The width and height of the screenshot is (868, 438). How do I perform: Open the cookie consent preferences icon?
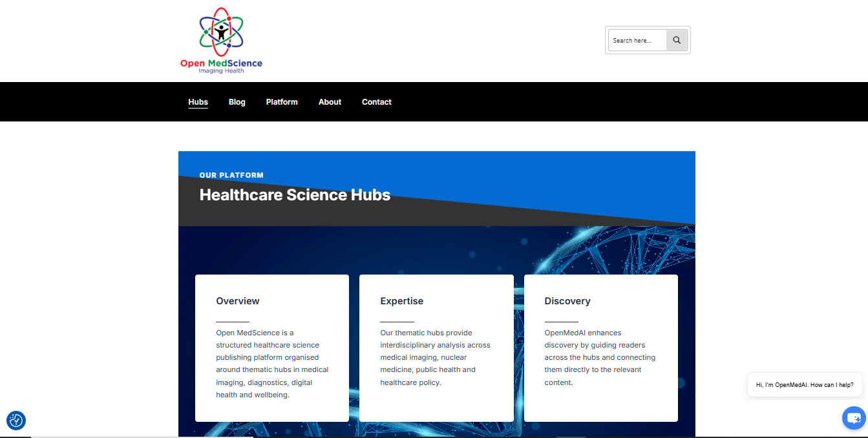pos(16,421)
